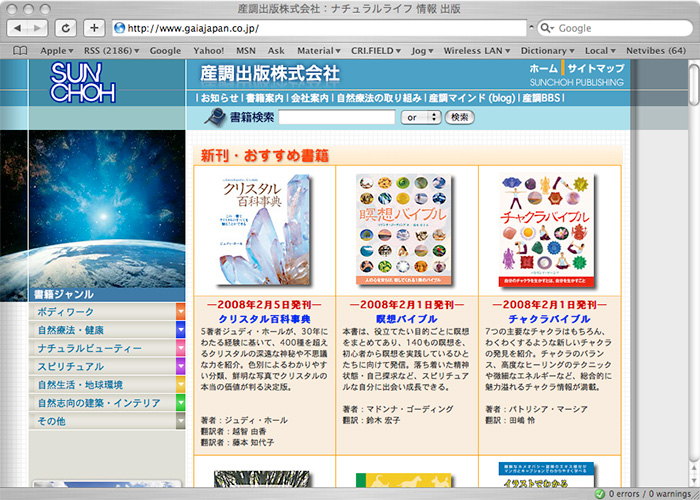
Task: Open the 産調BBS menu item
Action: 541,98
